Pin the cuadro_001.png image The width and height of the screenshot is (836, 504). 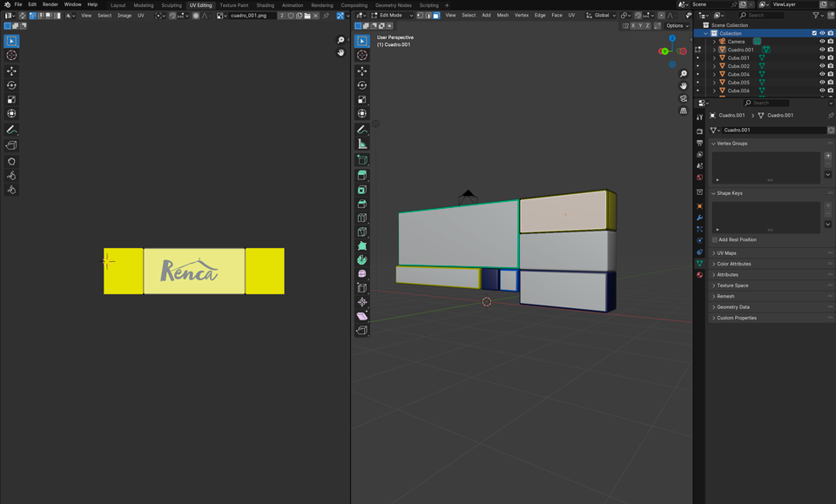(x=326, y=16)
